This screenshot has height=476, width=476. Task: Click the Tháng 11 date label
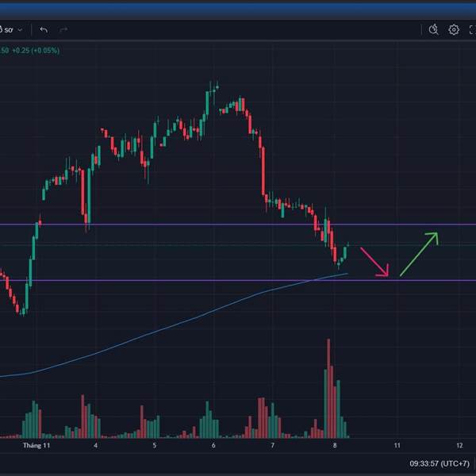36,446
